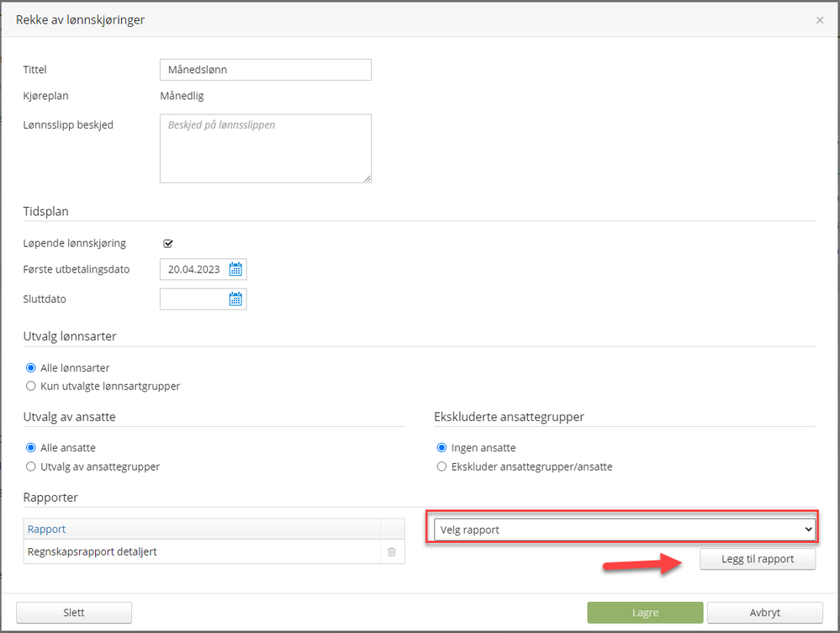Open calendar picker for Første utbetalingsdato
The width and height of the screenshot is (840, 633).
coord(235,269)
